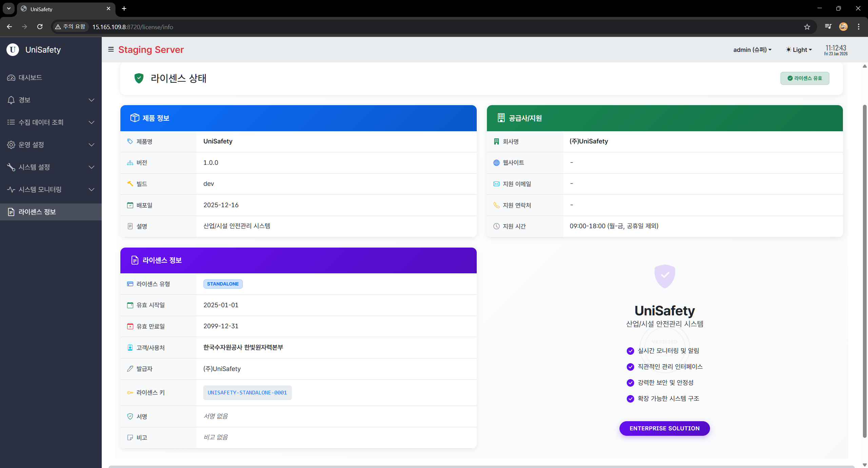This screenshot has width=868, height=468.
Task: Click the pen icon beside 발급자
Action: 130,369
